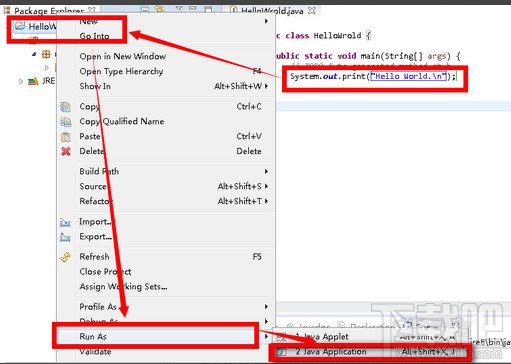This screenshot has width=511, height=364.
Task: Click the HelloWorld project folder icon
Action: pyautogui.click(x=20, y=26)
